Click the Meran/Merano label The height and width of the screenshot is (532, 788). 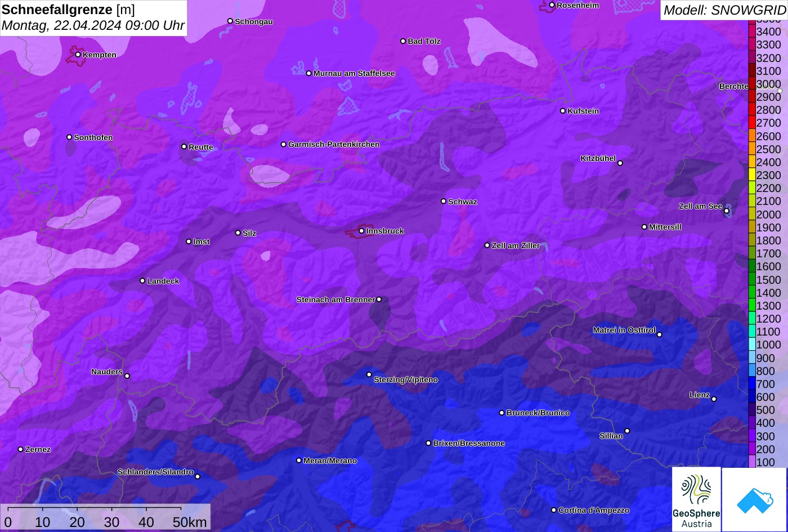(330, 461)
